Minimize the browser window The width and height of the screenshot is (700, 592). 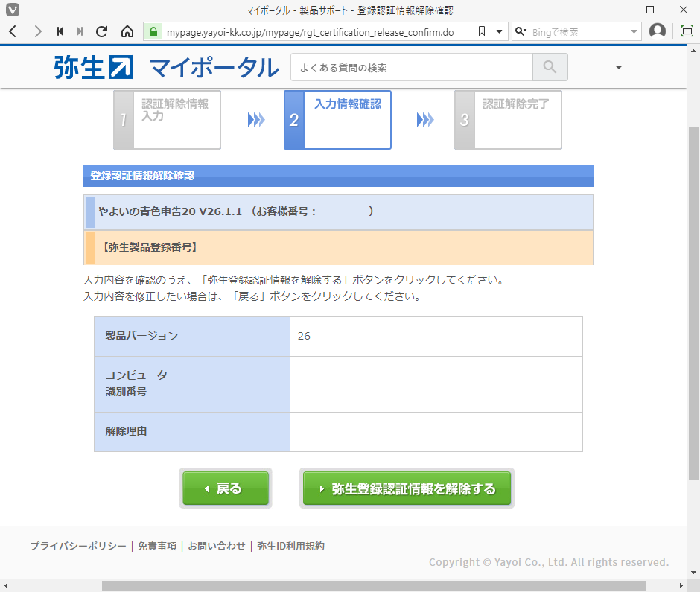[616, 10]
